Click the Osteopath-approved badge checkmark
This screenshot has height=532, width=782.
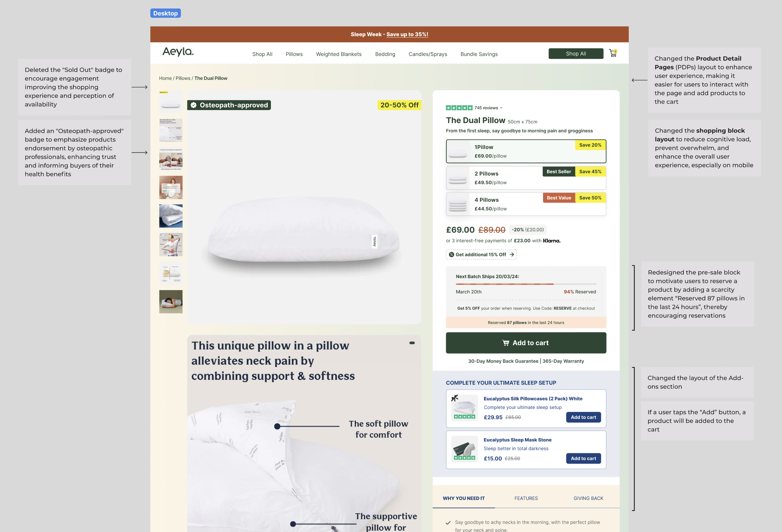194,105
